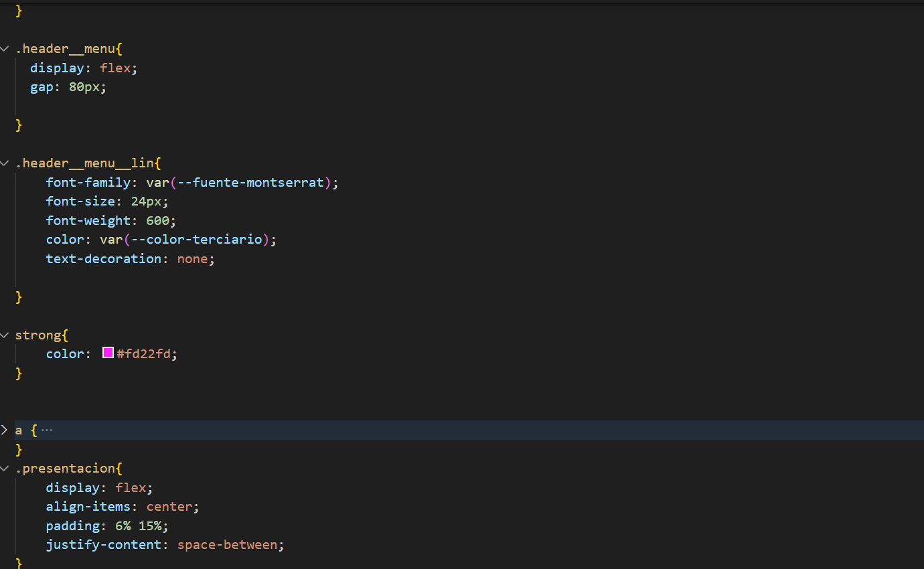Click the 'gap' property name
Screen dimensions: 924x569
point(42,87)
